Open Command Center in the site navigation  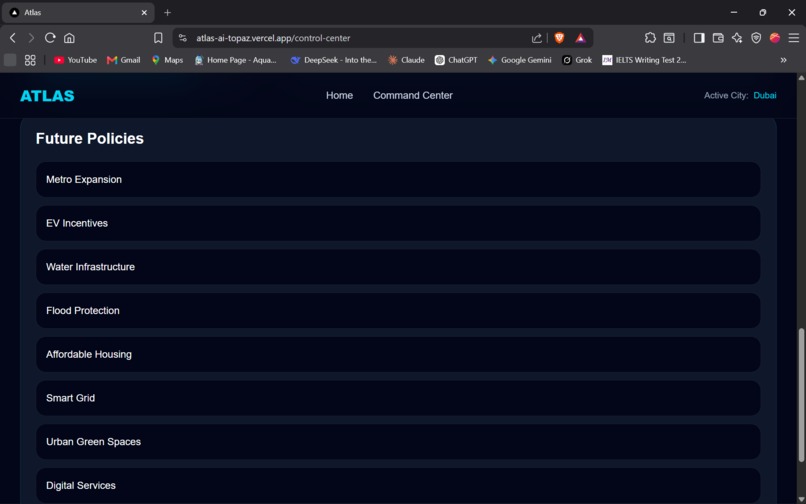413,95
